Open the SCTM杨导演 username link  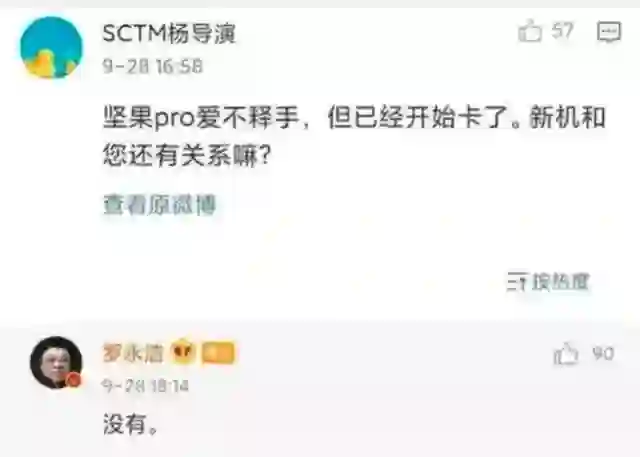point(169,33)
